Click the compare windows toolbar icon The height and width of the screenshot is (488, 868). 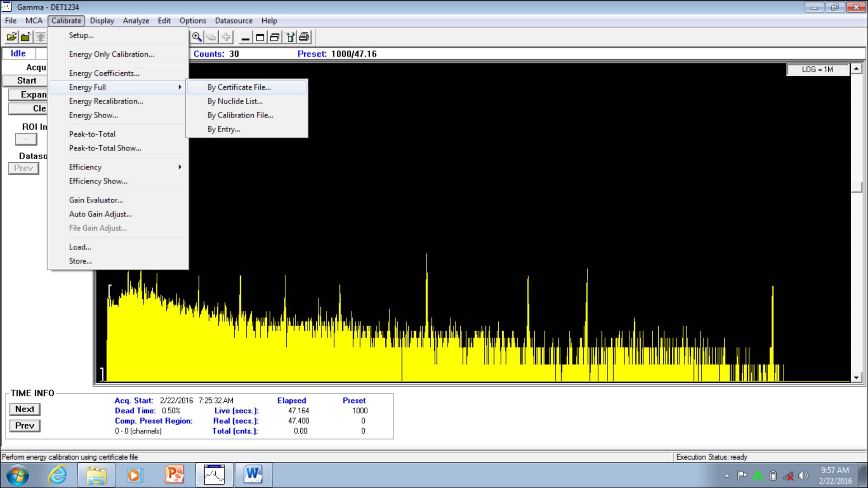(x=275, y=37)
